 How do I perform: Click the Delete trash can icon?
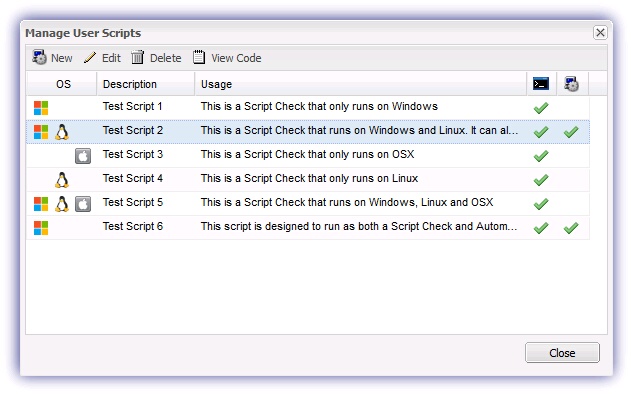(137, 58)
